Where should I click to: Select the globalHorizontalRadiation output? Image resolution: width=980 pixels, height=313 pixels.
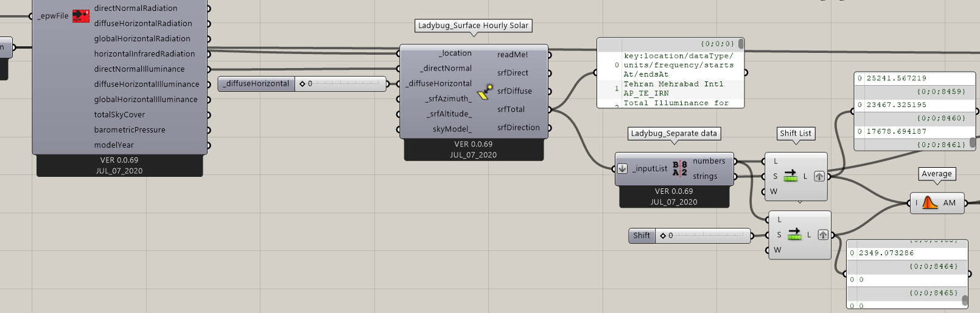tap(142, 38)
